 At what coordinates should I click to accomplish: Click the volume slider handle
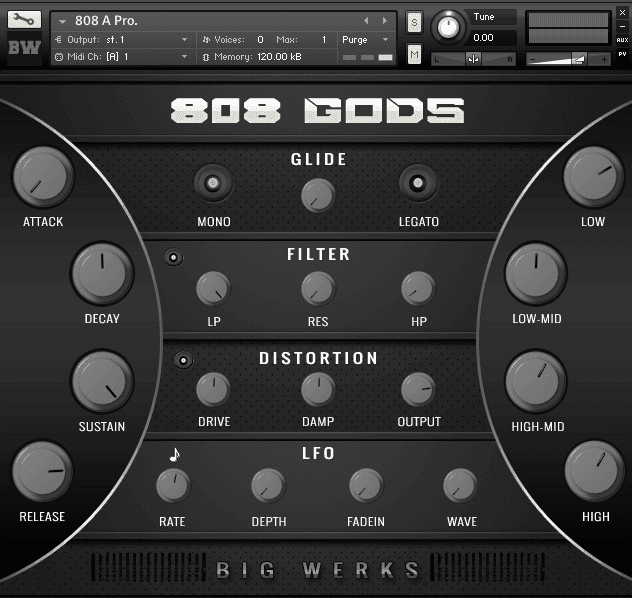tap(579, 59)
